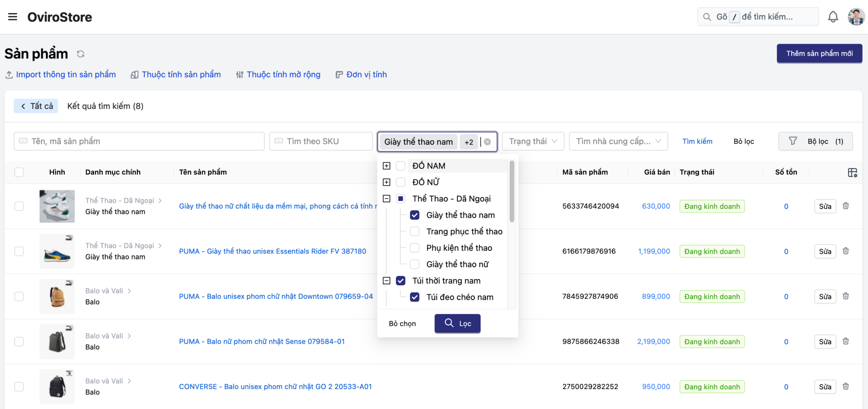Focus the Tìm theo SKU field
868x409 pixels.
coord(320,141)
